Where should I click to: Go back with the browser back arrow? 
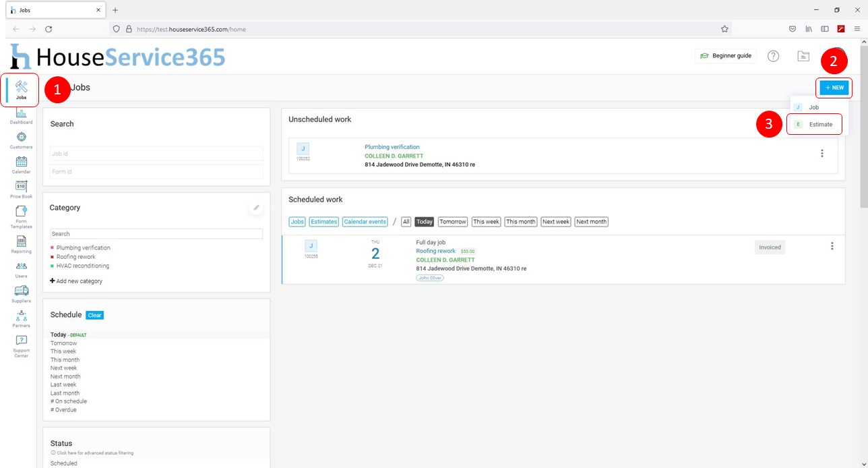point(16,29)
